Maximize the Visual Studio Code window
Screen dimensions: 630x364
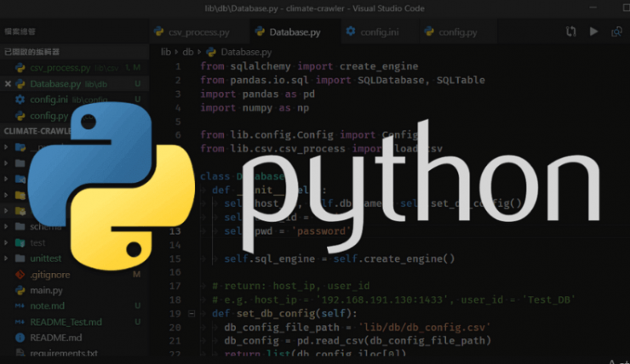[x=625, y=8]
